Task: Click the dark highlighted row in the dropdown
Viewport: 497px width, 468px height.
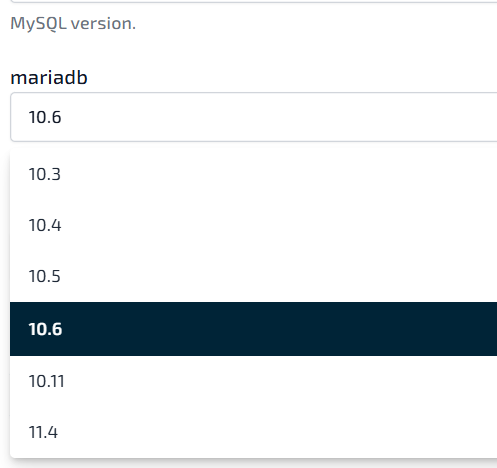Action: (254, 329)
